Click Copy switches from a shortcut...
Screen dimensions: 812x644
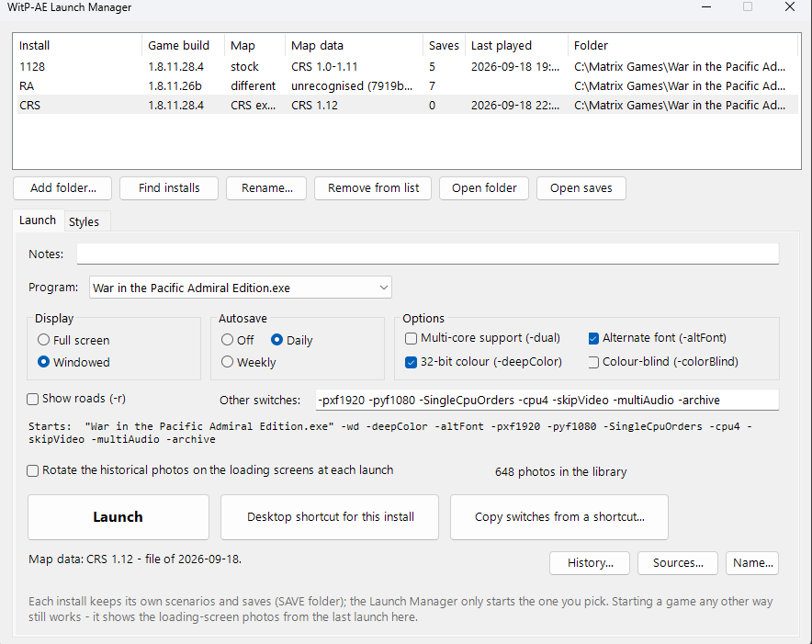[559, 517]
